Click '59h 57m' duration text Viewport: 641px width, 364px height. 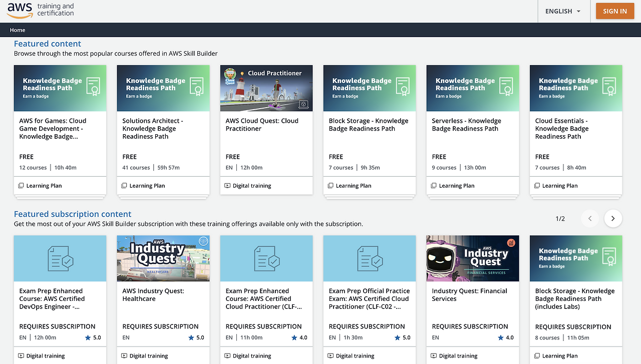(x=169, y=168)
